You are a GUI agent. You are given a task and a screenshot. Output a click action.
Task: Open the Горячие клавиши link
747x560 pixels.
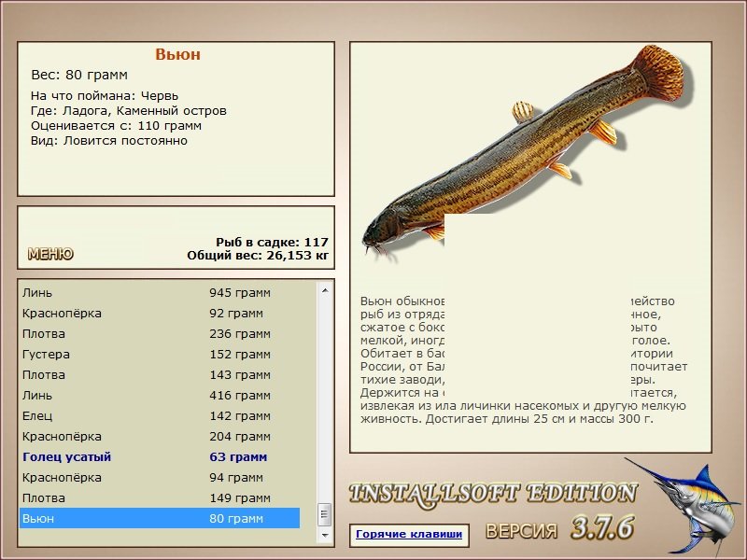click(x=409, y=534)
